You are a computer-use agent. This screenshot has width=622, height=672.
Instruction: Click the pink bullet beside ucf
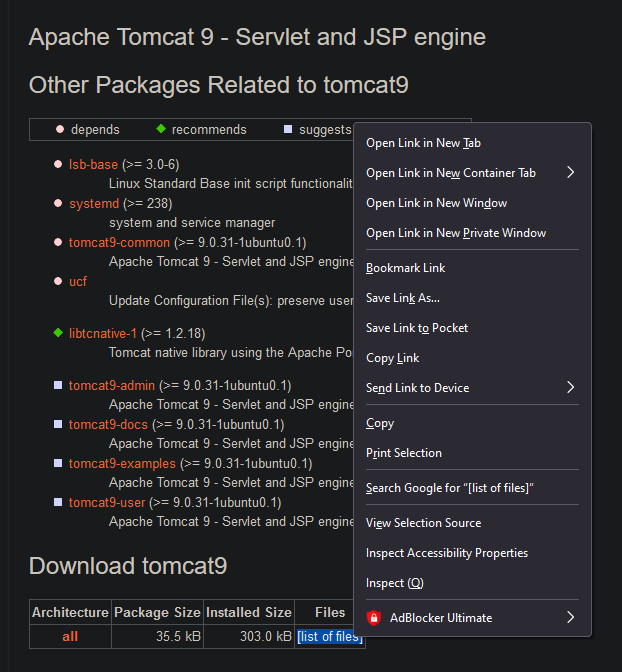point(58,281)
